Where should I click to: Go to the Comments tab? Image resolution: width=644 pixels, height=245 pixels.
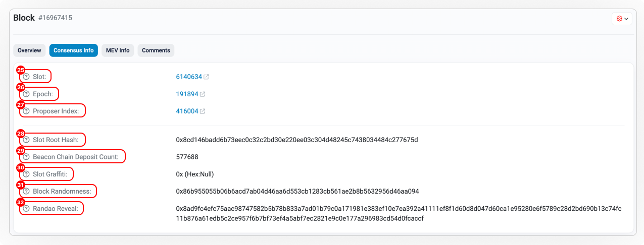pyautogui.click(x=156, y=50)
